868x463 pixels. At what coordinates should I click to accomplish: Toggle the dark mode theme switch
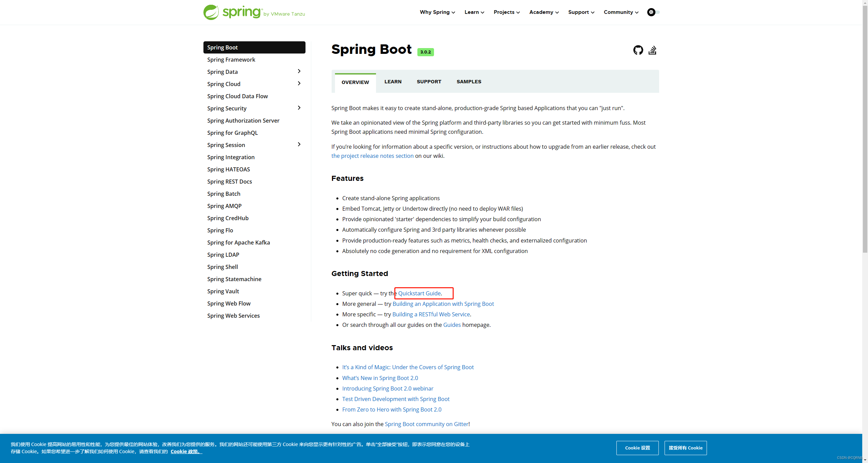pyautogui.click(x=653, y=12)
